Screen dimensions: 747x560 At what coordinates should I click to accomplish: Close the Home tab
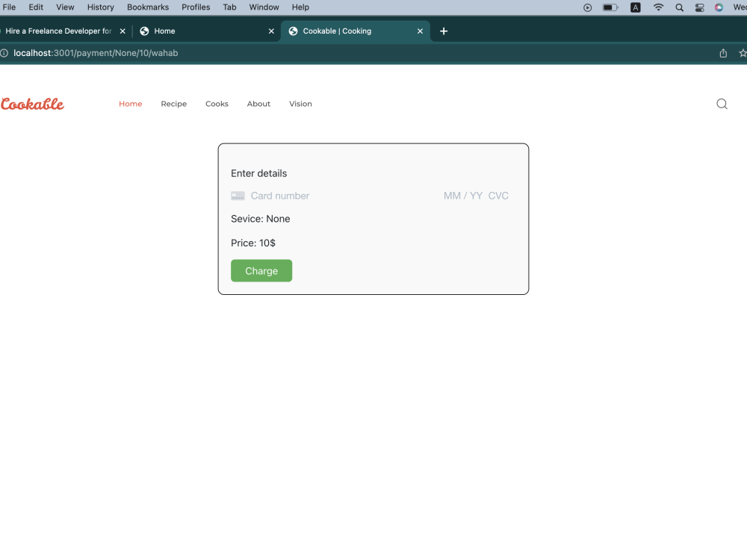point(271,31)
